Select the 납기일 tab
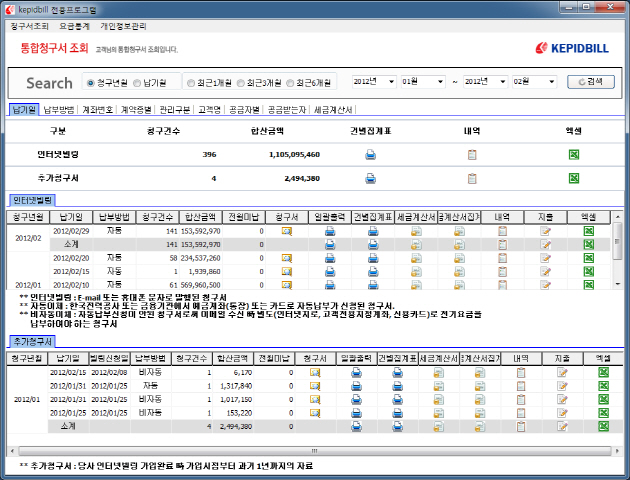This screenshot has height=480, width=630. [24, 110]
